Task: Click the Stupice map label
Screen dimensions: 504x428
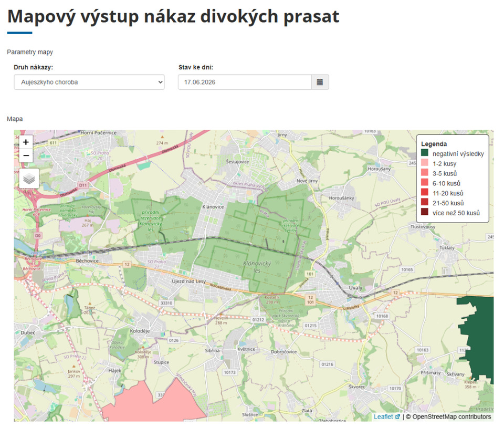Action: point(161,362)
